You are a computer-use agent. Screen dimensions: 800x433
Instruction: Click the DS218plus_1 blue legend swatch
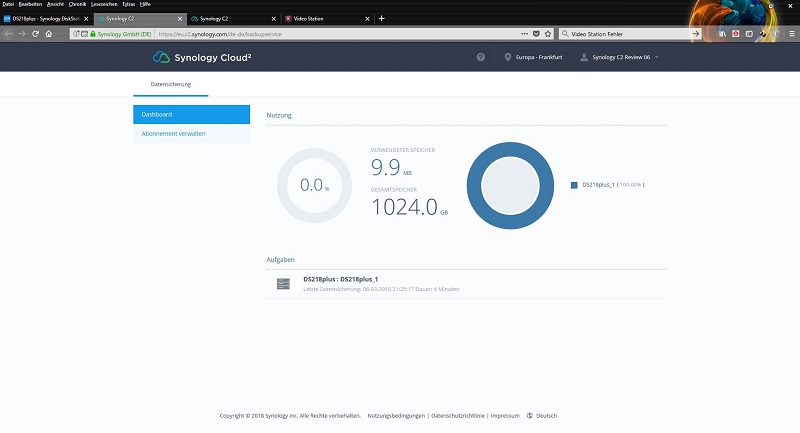(574, 185)
